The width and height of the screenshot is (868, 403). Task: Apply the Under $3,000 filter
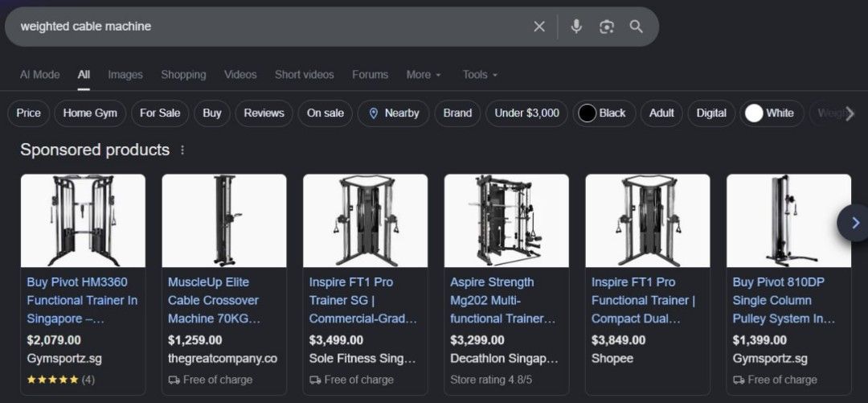click(526, 113)
